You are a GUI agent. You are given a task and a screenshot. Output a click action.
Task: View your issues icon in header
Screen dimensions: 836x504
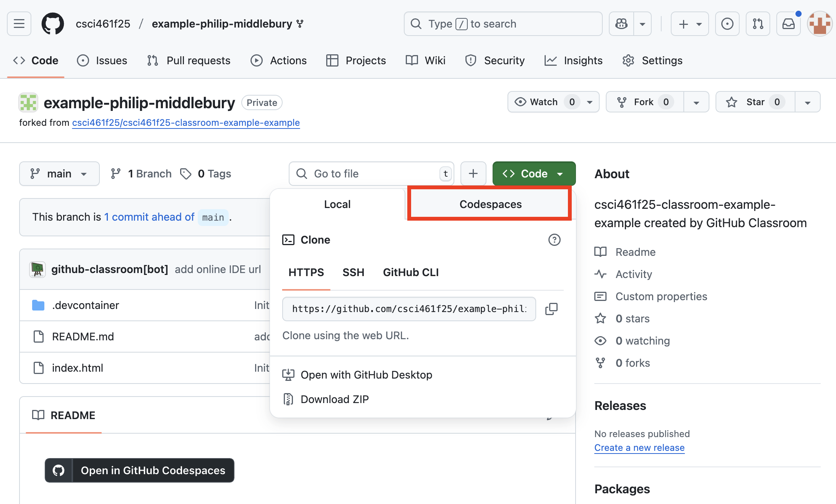click(x=727, y=24)
